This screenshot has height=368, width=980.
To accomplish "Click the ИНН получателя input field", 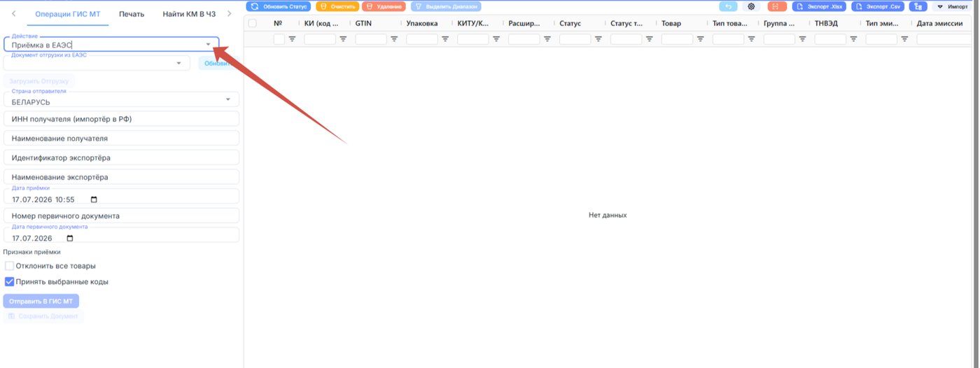I will 121,119.
